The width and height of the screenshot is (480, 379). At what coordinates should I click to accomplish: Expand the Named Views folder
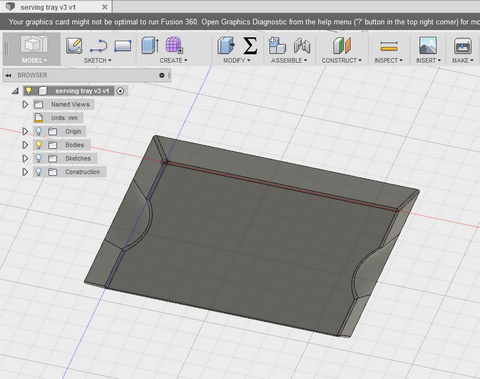pos(25,105)
